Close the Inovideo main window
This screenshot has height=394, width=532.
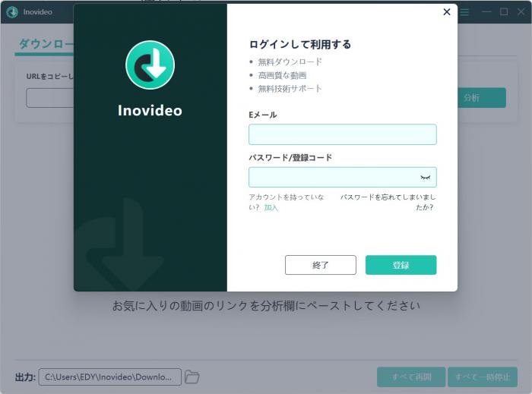click(x=521, y=12)
